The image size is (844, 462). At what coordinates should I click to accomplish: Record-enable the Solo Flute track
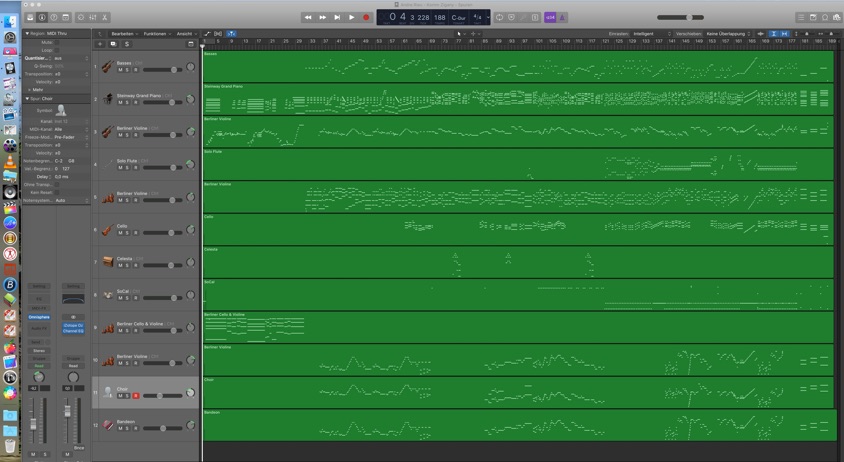136,168
